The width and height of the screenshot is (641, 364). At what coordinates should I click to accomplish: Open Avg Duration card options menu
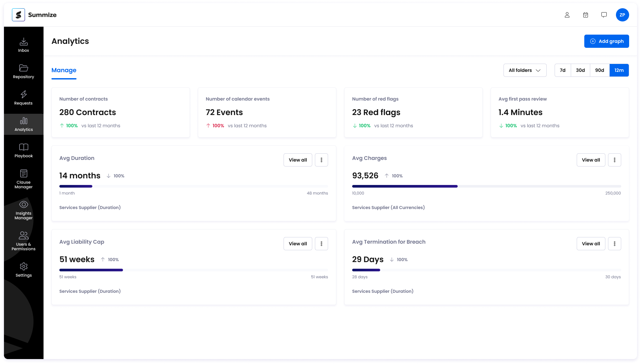[x=321, y=160]
